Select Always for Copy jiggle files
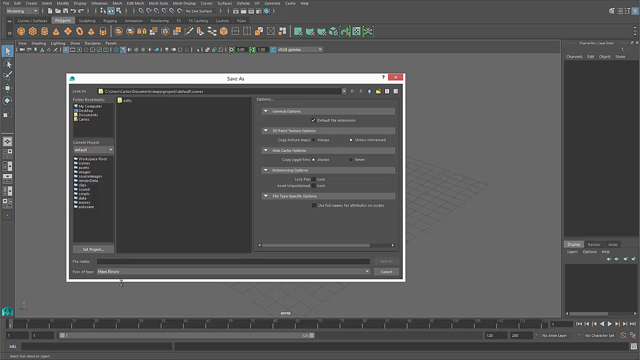 click(x=313, y=160)
